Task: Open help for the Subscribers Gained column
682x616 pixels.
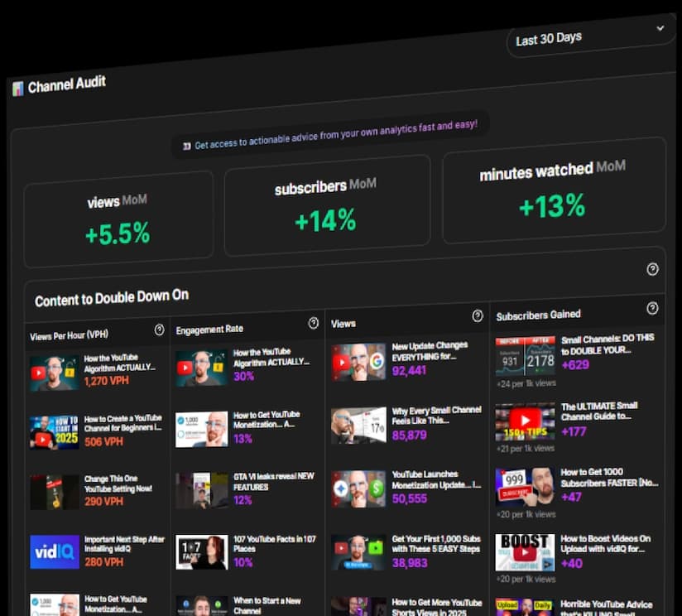Action: pyautogui.click(x=653, y=307)
